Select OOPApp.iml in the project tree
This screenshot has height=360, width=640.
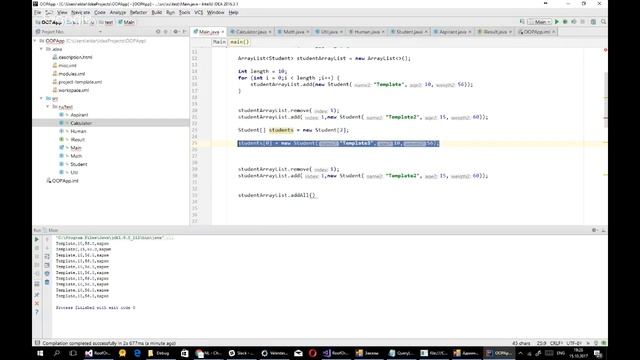click(64, 180)
